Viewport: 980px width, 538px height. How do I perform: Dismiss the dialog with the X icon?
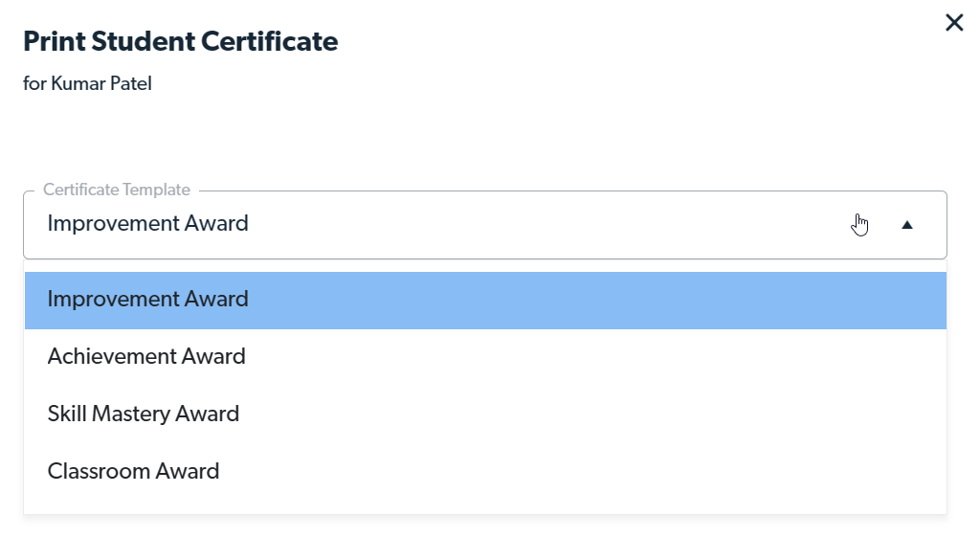click(954, 23)
